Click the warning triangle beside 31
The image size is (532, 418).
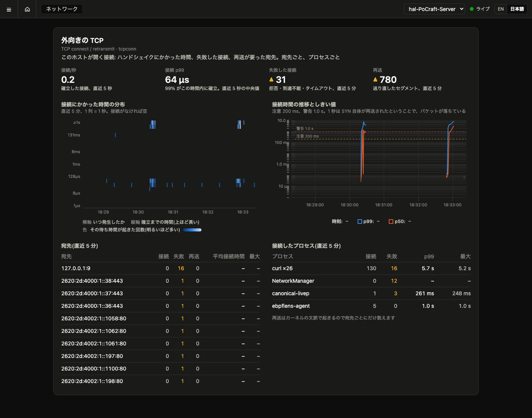271,79
